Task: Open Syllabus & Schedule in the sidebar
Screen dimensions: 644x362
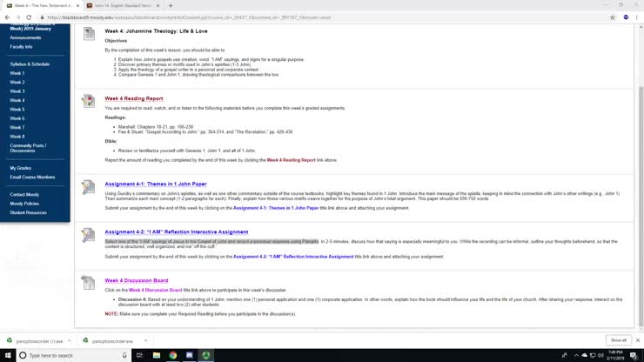Action: point(30,64)
